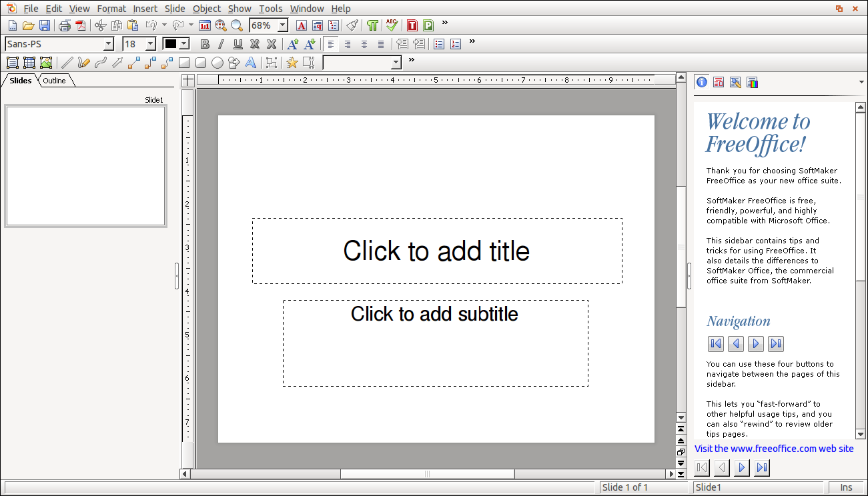The height and width of the screenshot is (496, 868).
Task: Insert a table using the table frame icon
Action: [29, 63]
